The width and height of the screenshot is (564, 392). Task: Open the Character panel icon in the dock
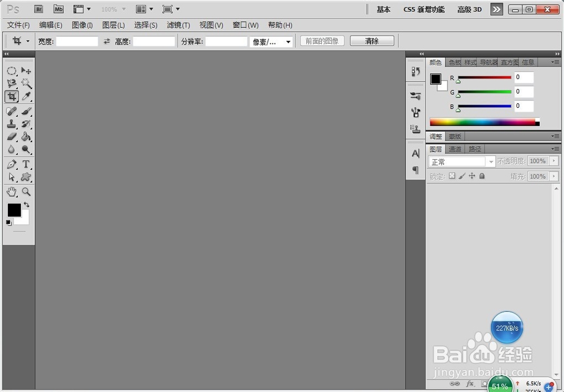point(416,153)
